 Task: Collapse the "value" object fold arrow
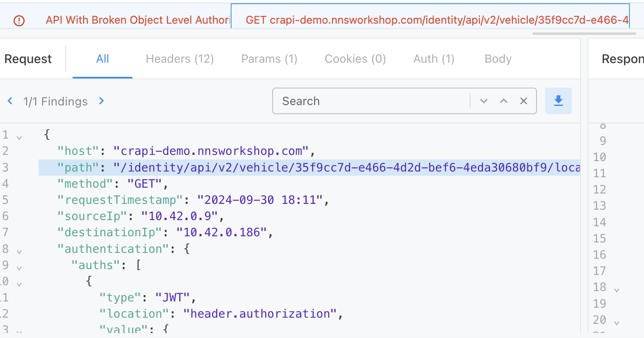[19, 332]
